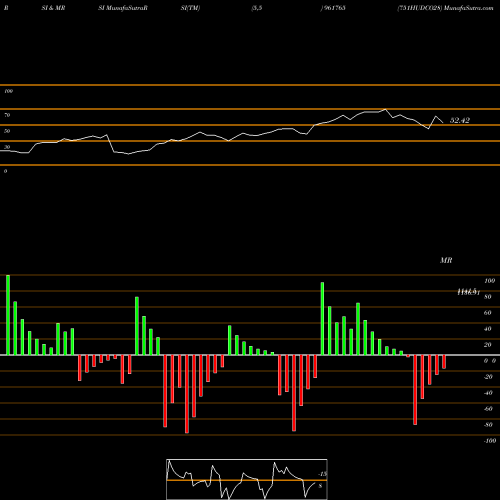Click the -100 label on MR axis
The image size is (500, 500).
490,441
